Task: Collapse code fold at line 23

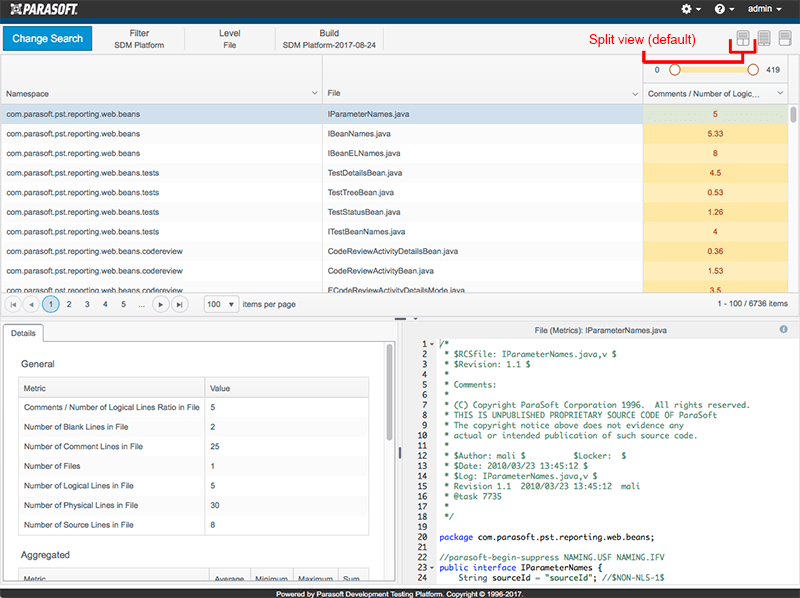Action: [432, 568]
